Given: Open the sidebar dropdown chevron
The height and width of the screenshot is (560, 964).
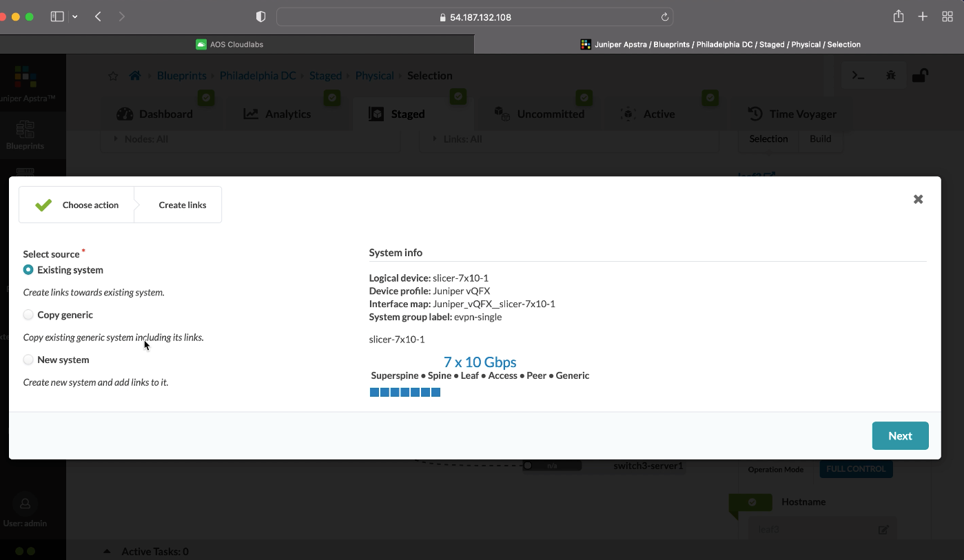Looking at the screenshot, I should [x=74, y=17].
